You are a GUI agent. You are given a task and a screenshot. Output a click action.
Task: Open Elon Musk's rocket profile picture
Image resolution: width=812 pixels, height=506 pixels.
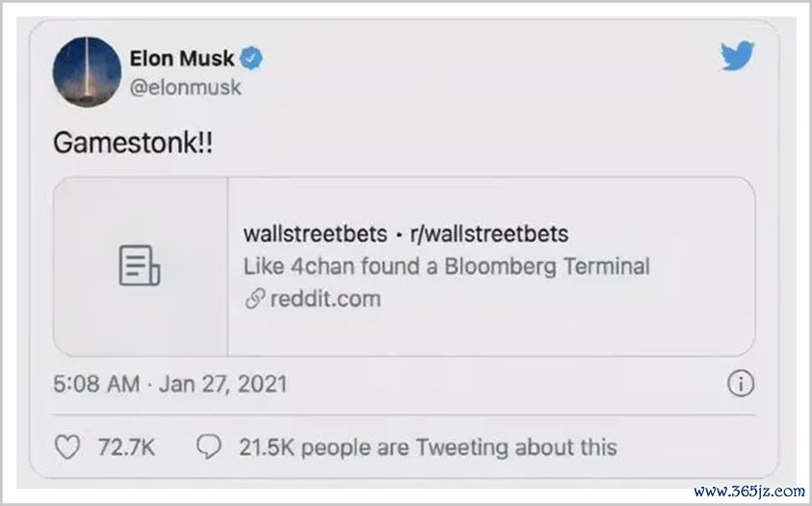pos(87,71)
